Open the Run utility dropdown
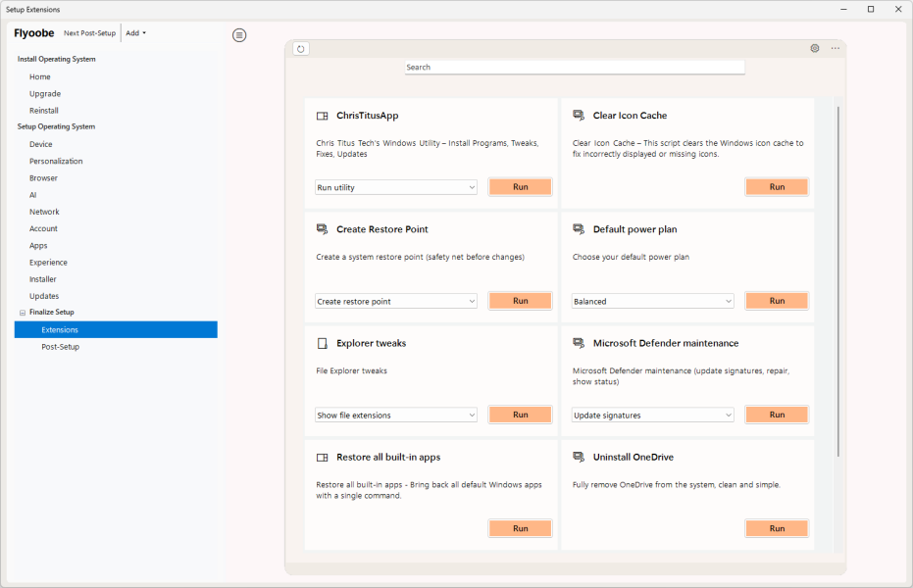The image size is (913, 588). click(x=396, y=187)
